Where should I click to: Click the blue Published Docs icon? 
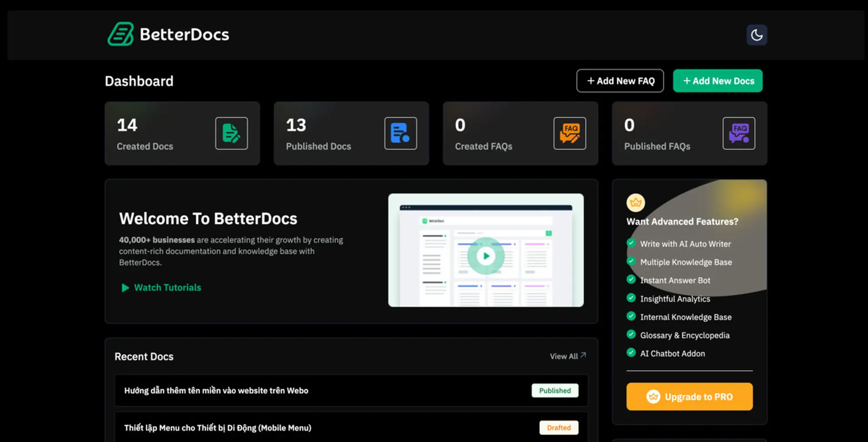tap(401, 133)
